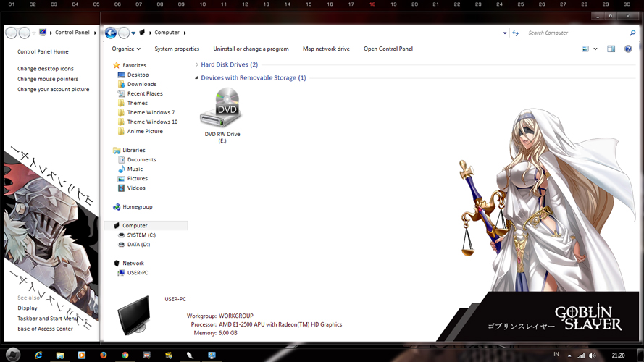The width and height of the screenshot is (644, 362).
Task: Click the Back navigation arrow in Computer window
Action: click(x=111, y=33)
